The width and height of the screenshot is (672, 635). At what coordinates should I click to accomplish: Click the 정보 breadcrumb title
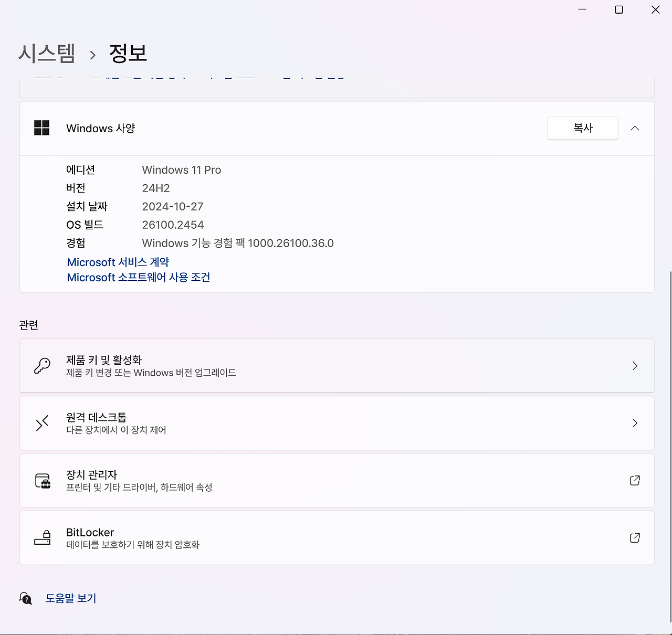coord(128,53)
